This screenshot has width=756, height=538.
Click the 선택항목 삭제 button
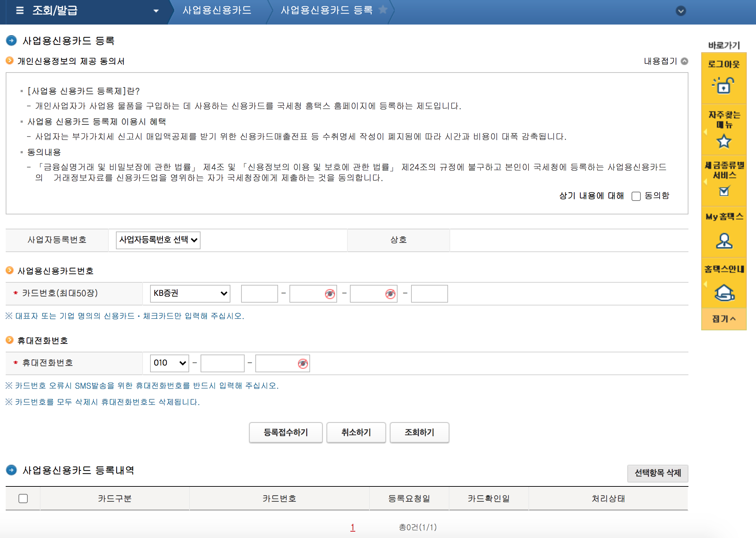(x=657, y=473)
